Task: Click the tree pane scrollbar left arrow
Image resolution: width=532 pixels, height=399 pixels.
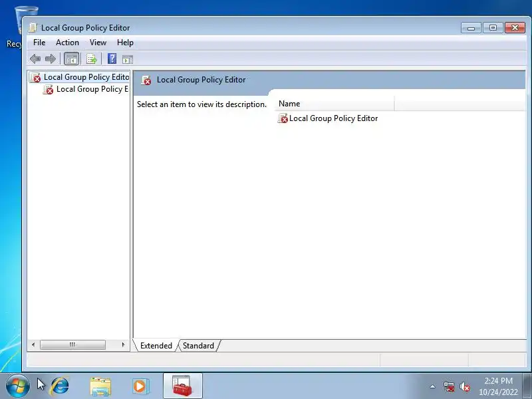Action: click(33, 344)
